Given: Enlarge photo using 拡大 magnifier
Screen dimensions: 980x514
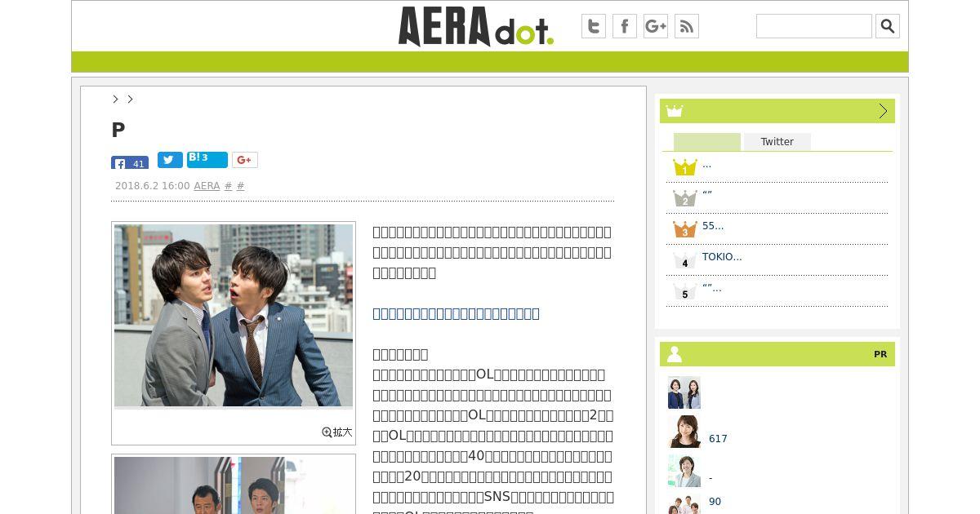Looking at the screenshot, I should (337, 432).
